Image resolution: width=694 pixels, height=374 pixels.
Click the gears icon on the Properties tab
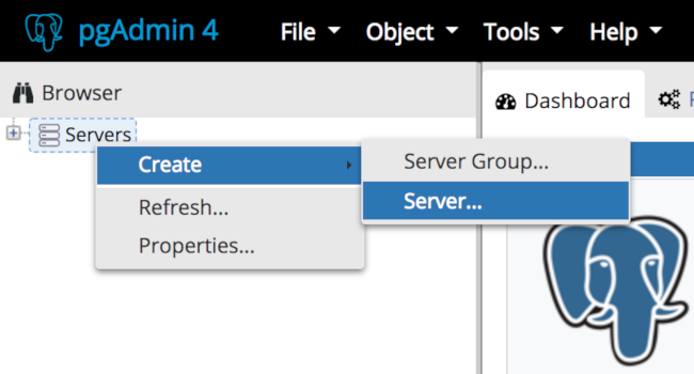(669, 99)
